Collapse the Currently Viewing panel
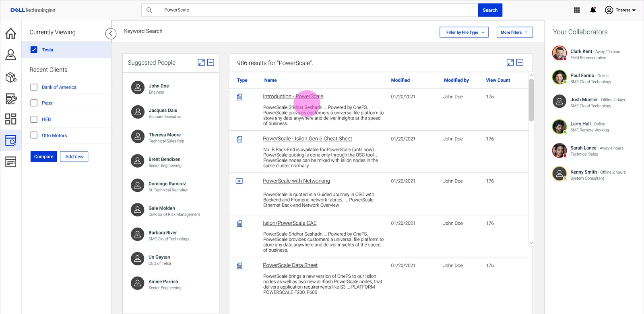644x314 pixels. tap(111, 34)
